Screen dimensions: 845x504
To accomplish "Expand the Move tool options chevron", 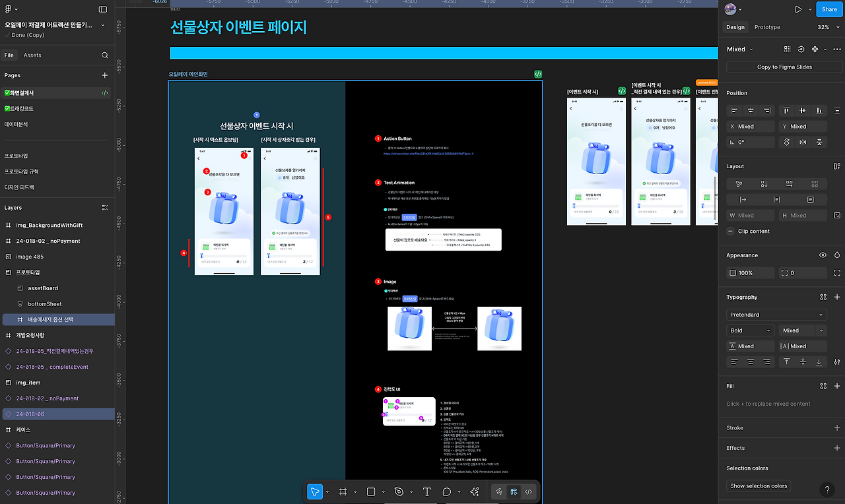I will click(327, 491).
